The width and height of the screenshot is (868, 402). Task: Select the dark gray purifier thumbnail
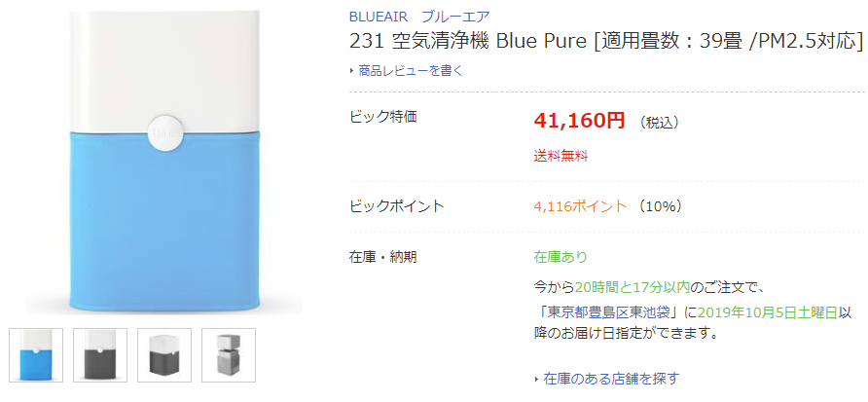100,355
